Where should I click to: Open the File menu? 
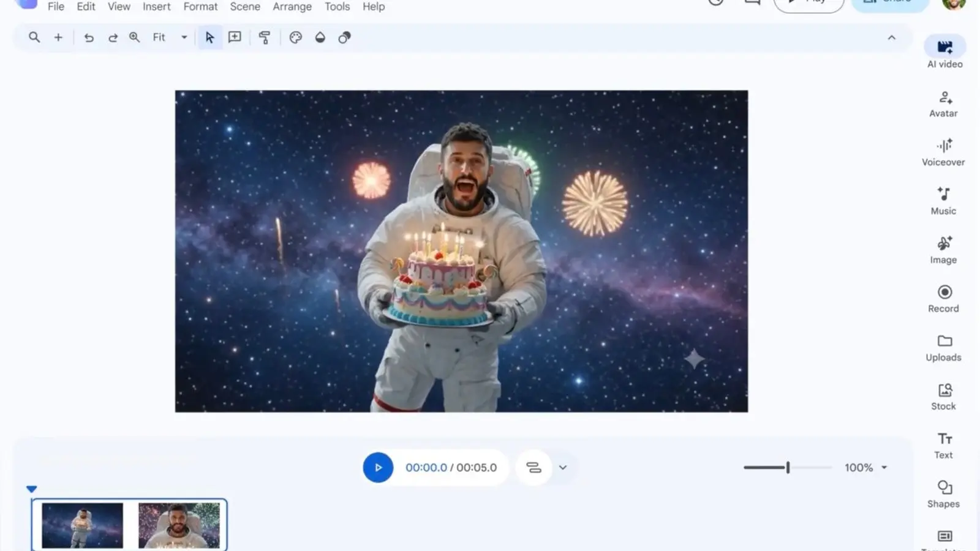point(56,7)
